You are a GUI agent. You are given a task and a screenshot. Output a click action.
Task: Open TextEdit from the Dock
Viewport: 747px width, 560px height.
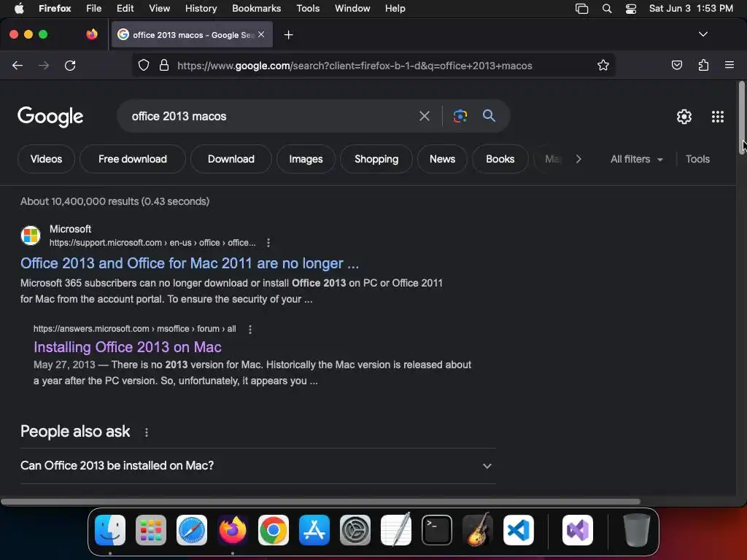(x=396, y=530)
